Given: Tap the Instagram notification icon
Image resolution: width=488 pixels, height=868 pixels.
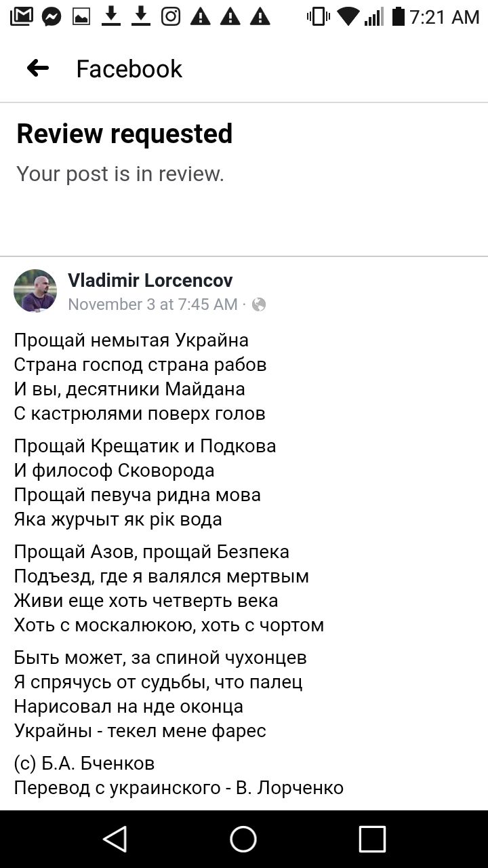Looking at the screenshot, I should pos(171,16).
